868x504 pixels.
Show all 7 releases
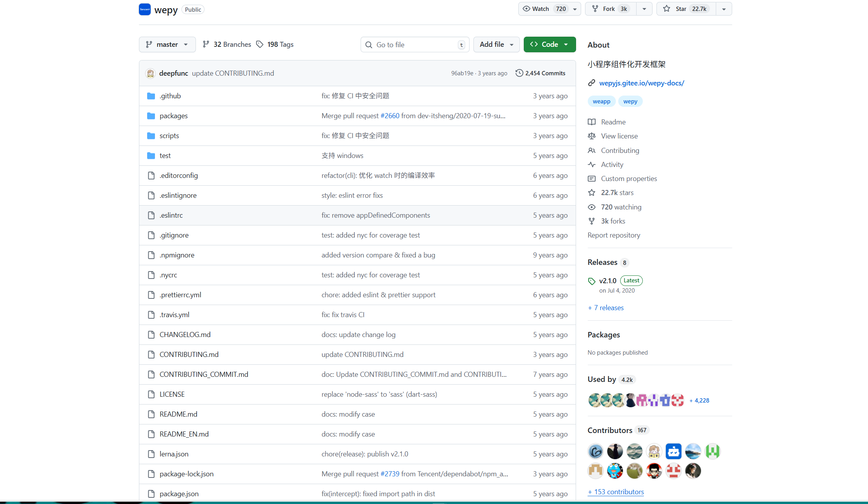click(605, 307)
